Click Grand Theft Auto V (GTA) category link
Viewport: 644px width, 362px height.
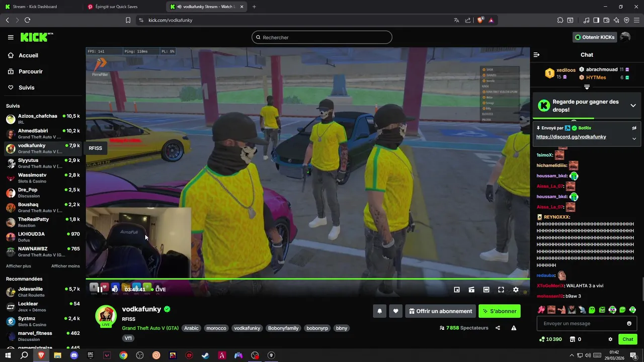pos(150,328)
